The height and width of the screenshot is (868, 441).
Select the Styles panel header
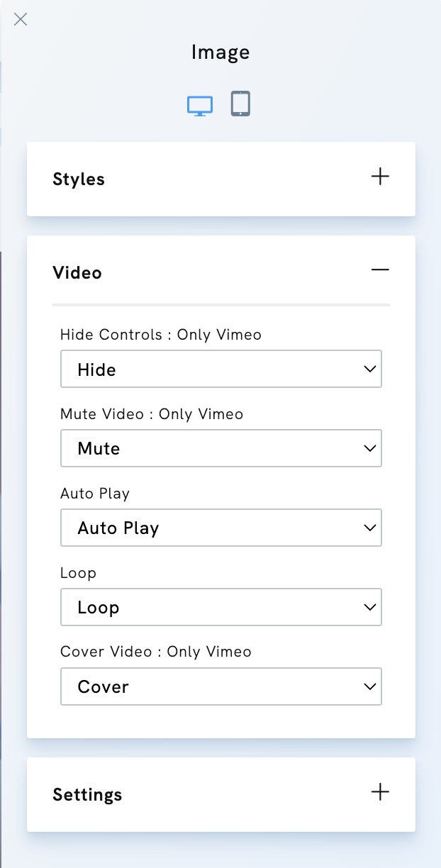click(78, 179)
